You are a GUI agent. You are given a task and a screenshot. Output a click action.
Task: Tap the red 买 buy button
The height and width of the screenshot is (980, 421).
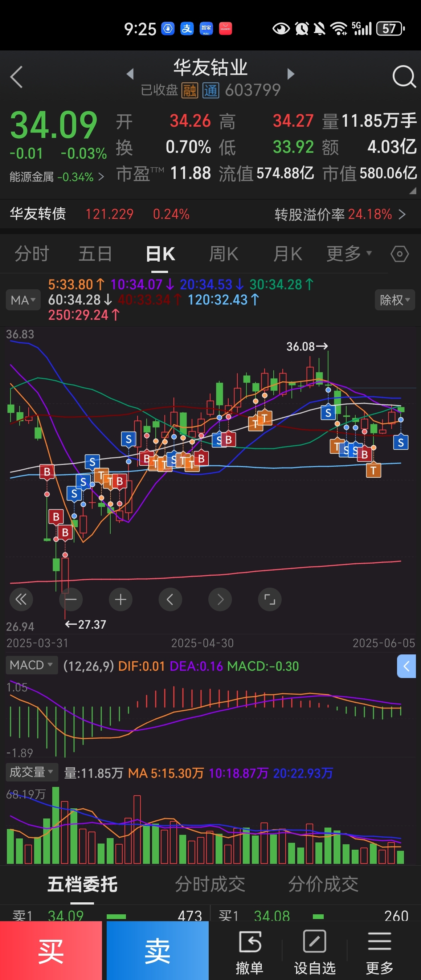(51, 950)
